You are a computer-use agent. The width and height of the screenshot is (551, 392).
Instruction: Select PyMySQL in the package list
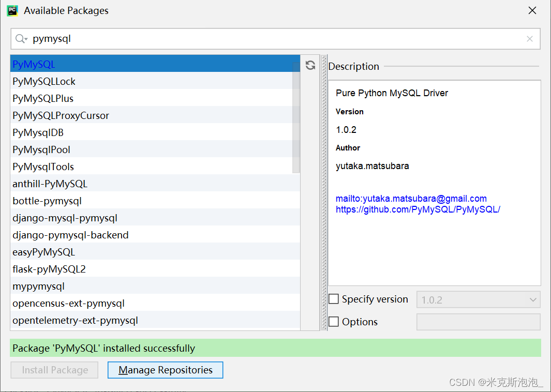point(155,64)
